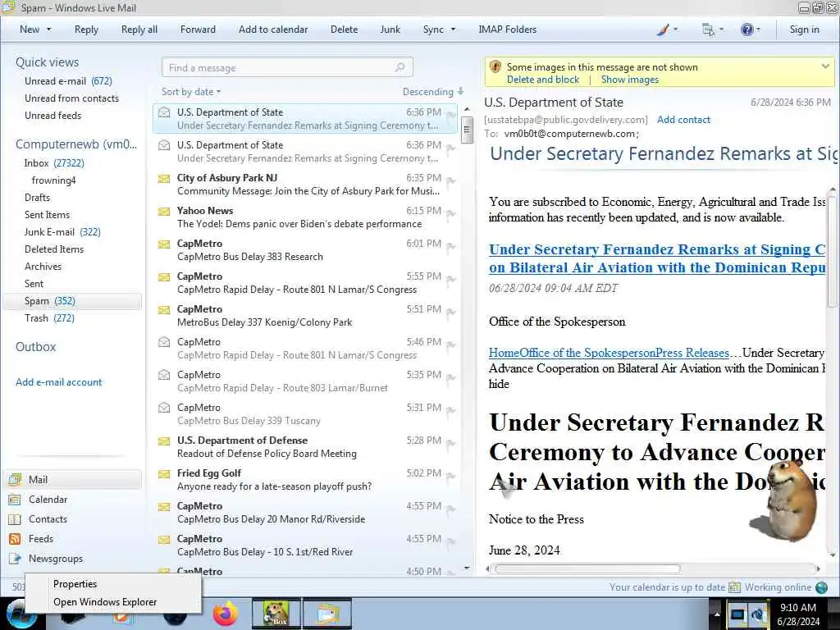Click envelope icon of City of Asbury Park message
The height and width of the screenshot is (630, 840).
164,178
